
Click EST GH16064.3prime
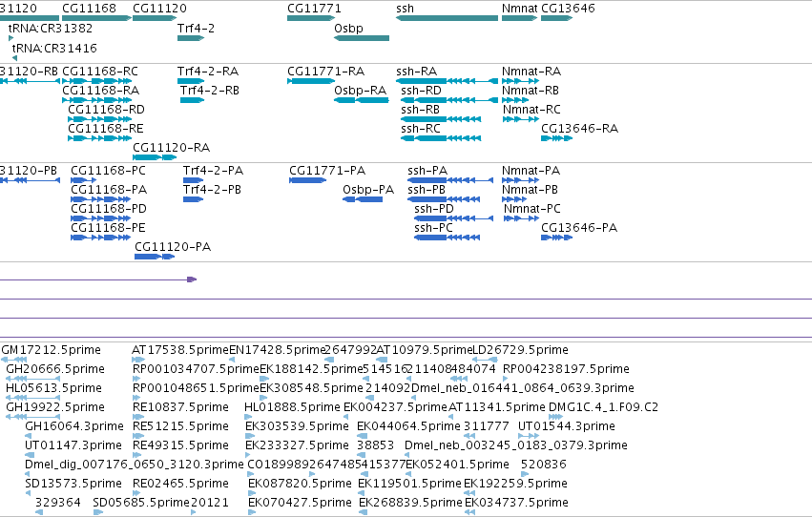(x=74, y=427)
